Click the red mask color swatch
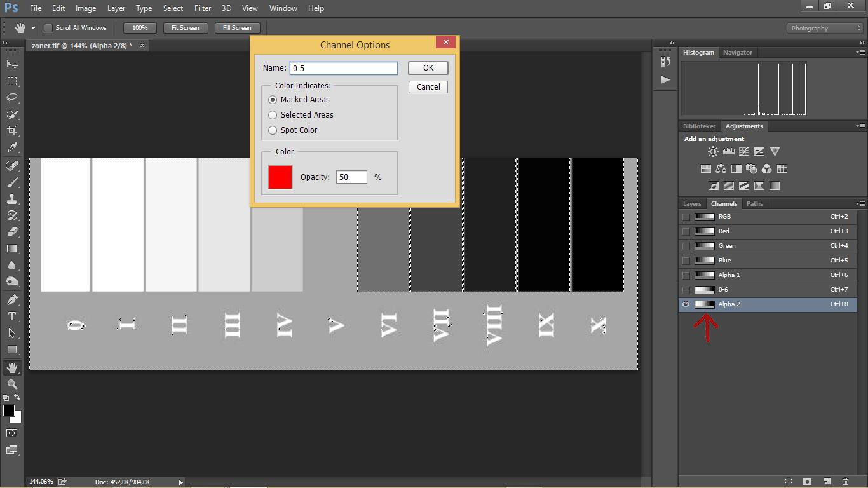The image size is (868, 488). click(280, 177)
